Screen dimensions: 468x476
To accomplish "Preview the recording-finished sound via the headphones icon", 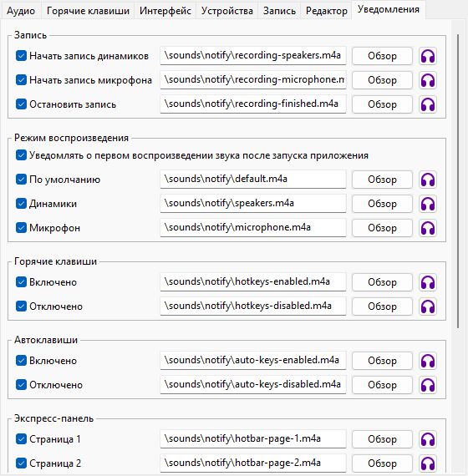I will (x=428, y=104).
